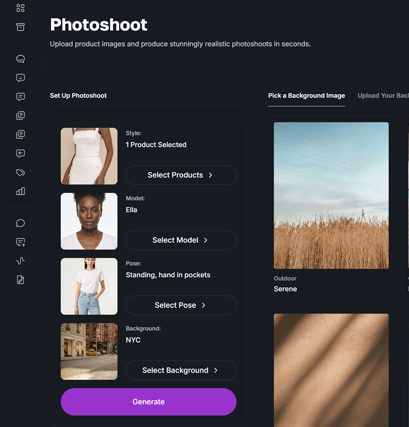Viewport: 409px width, 427px height.
Task: Switch to Pick a Background Image tab
Action: [306, 96]
